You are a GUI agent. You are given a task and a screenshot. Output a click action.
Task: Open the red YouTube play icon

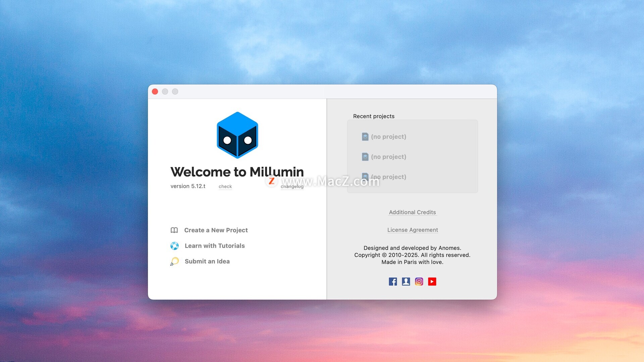[432, 282]
